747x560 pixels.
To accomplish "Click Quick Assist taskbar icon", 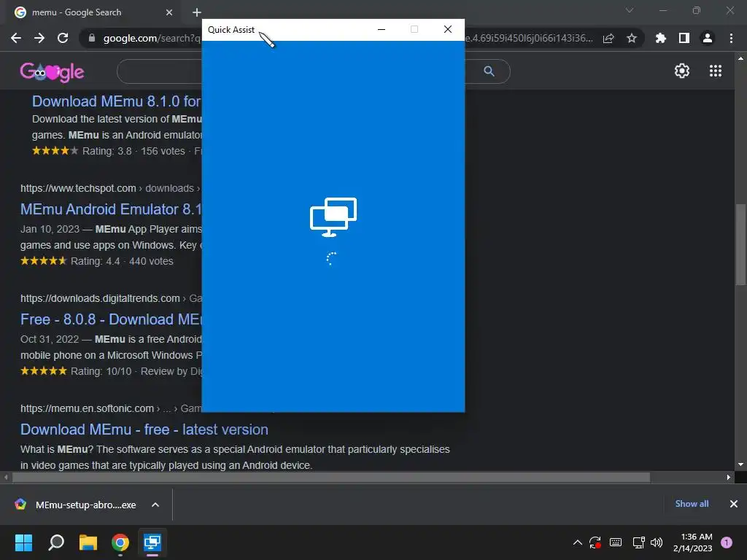I will coord(152,542).
